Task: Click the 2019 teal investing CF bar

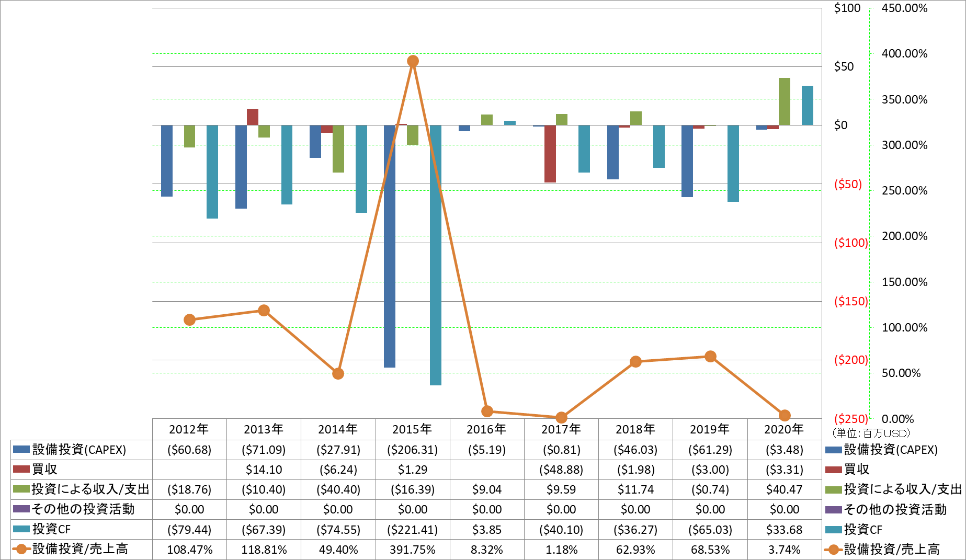Action: [733, 164]
